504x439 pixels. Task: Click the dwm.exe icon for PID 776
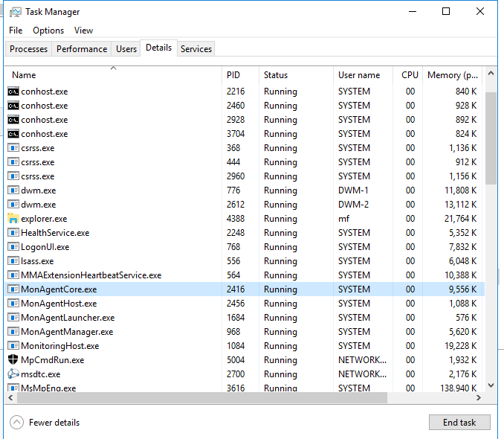pos(13,190)
